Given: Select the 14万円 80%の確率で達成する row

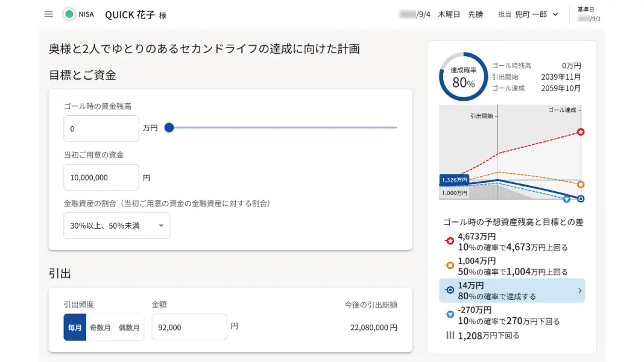Looking at the screenshot, I should (512, 290).
